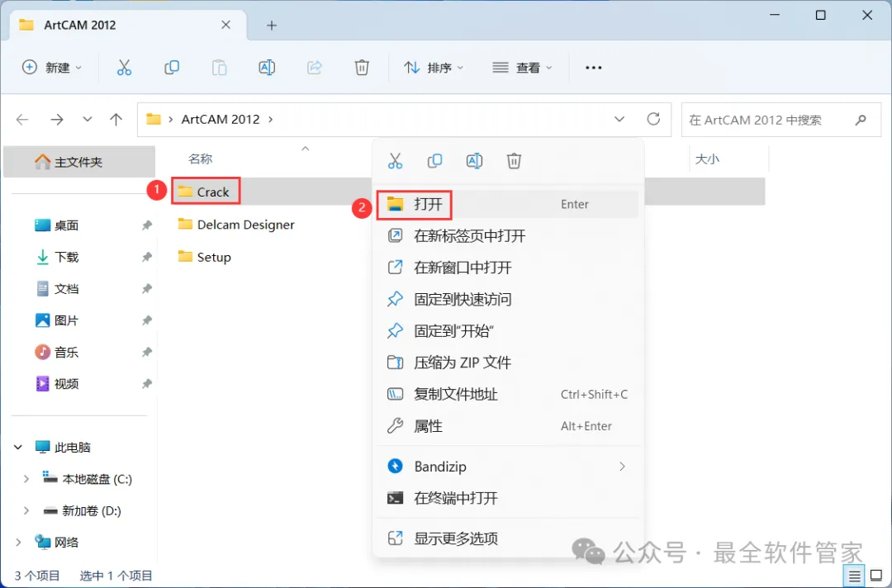Viewport: 892px width, 588px height.
Task: Click the Share icon in the toolbar
Action: click(315, 68)
